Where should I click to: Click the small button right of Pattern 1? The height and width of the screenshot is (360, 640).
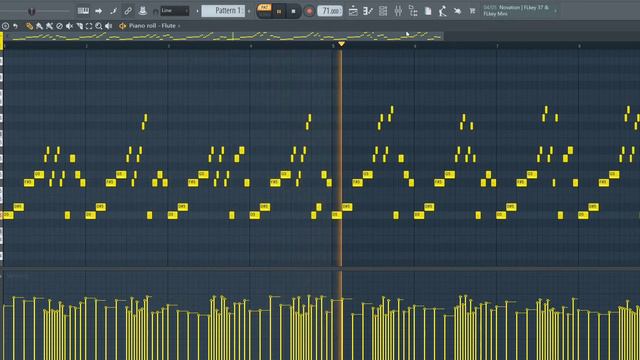249,11
